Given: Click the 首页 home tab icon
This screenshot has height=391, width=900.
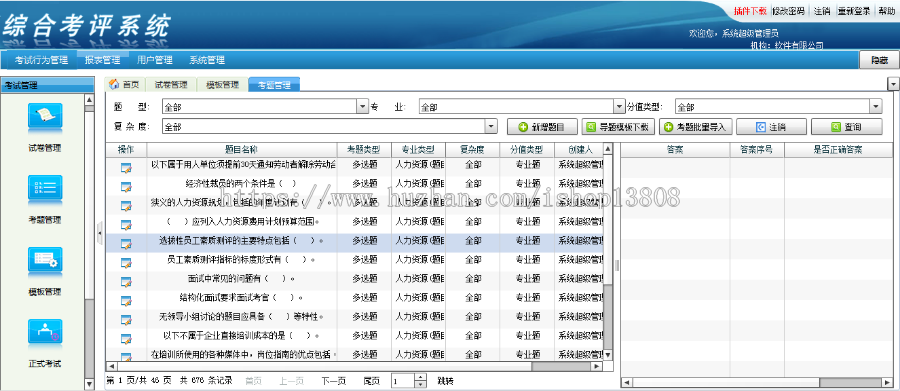Looking at the screenshot, I should click(114, 84).
